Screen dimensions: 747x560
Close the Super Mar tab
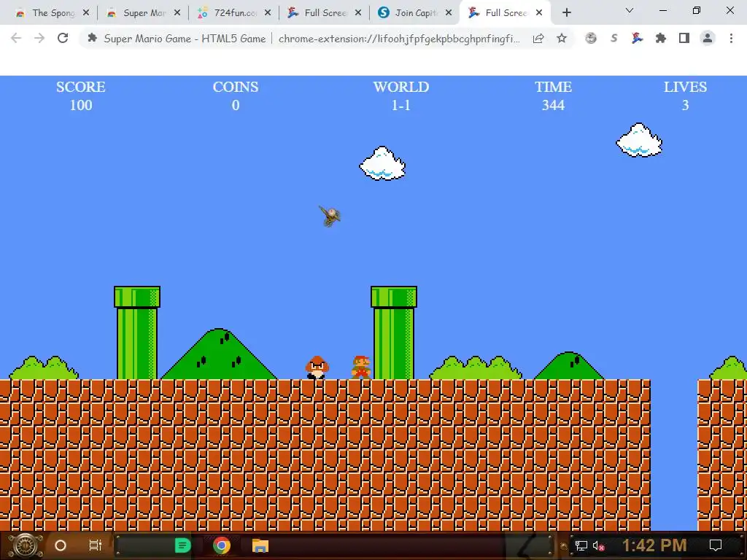177,13
